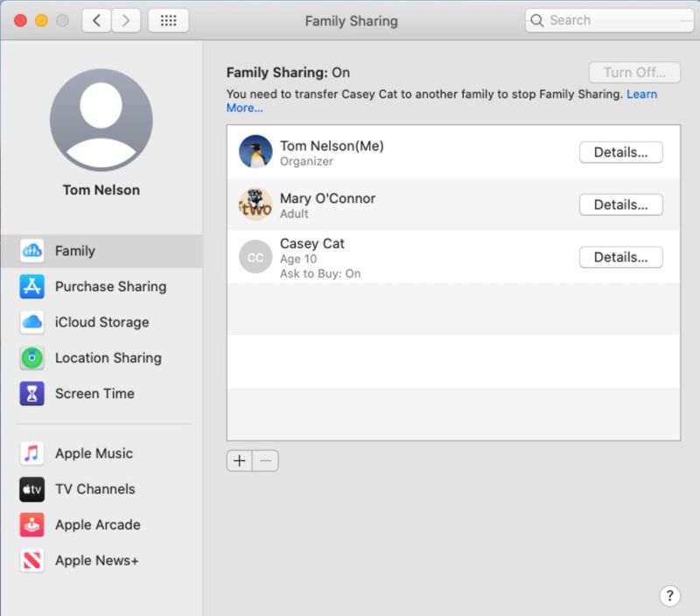Click the iCloud Storage cloud icon
The image size is (700, 616).
pos(31,322)
